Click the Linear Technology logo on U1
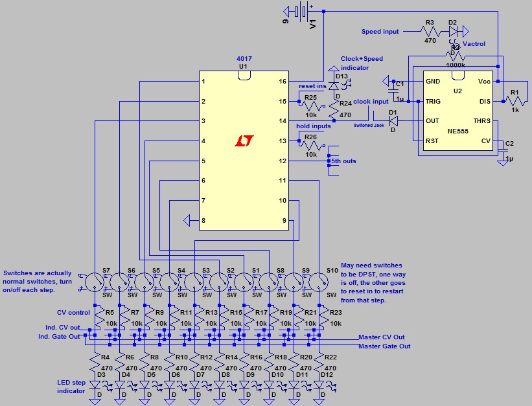 244,141
